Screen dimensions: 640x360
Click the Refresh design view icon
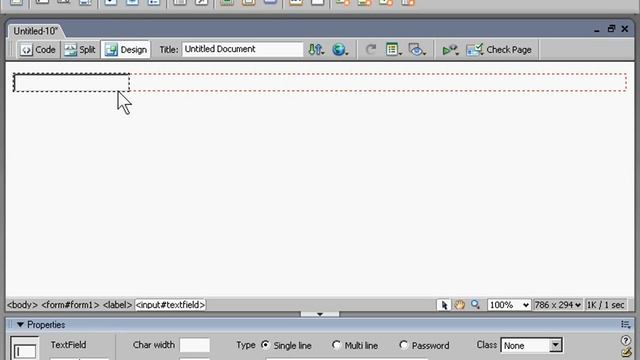371,50
